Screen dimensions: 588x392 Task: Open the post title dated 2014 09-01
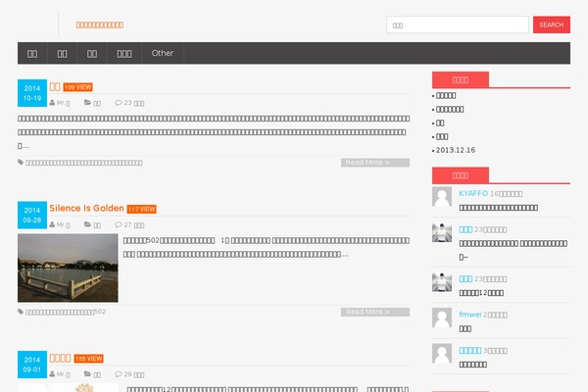pos(60,358)
